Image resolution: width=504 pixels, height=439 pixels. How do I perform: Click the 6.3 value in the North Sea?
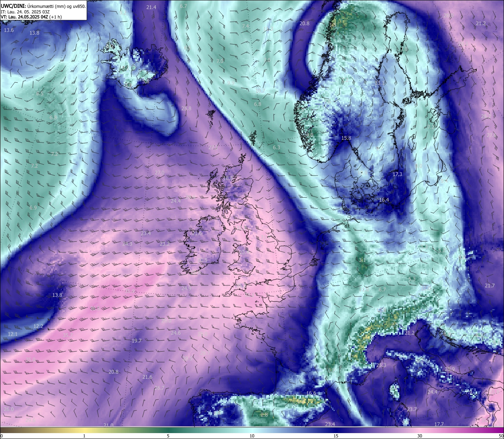coord(276,148)
